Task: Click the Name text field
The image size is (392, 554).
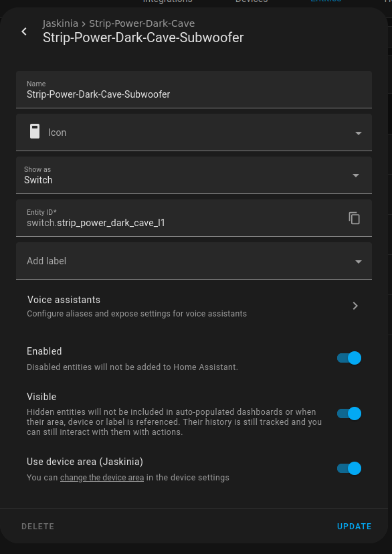Action: [x=194, y=90]
